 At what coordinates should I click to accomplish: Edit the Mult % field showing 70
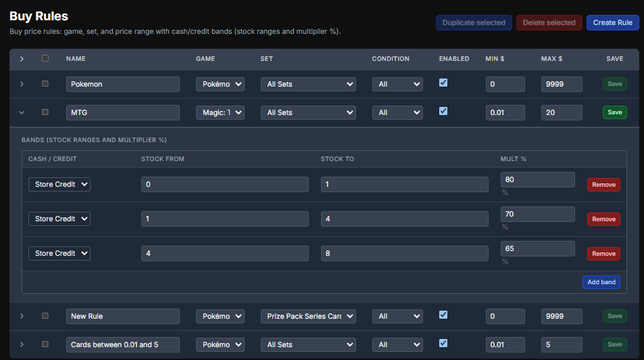pos(537,214)
